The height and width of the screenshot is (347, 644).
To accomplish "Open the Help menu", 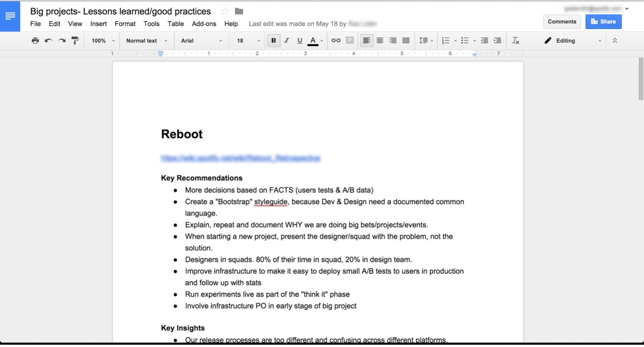I will [x=231, y=24].
